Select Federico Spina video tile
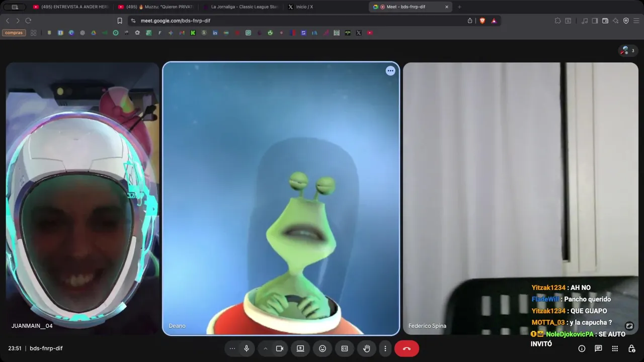 pyautogui.click(x=521, y=199)
